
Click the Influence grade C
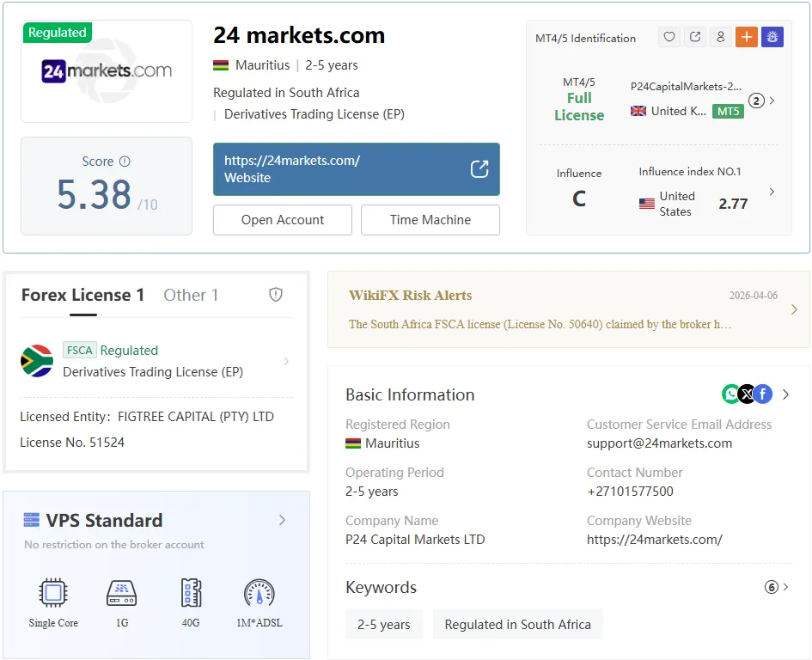(579, 199)
